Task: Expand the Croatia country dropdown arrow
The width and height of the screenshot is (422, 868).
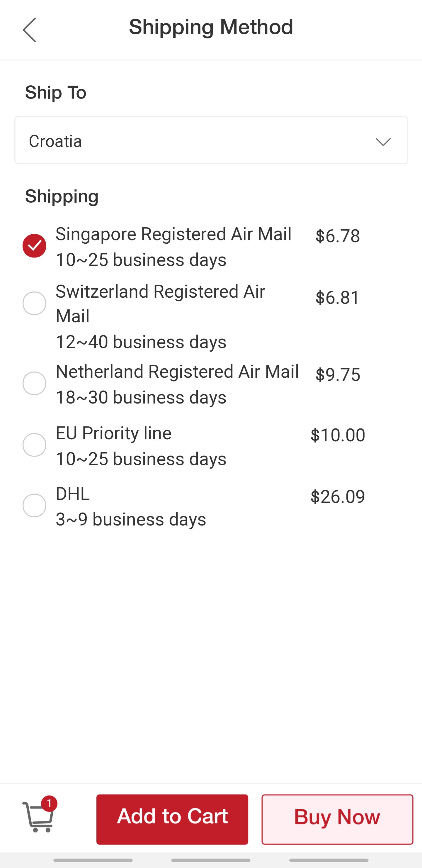Action: pos(383,141)
